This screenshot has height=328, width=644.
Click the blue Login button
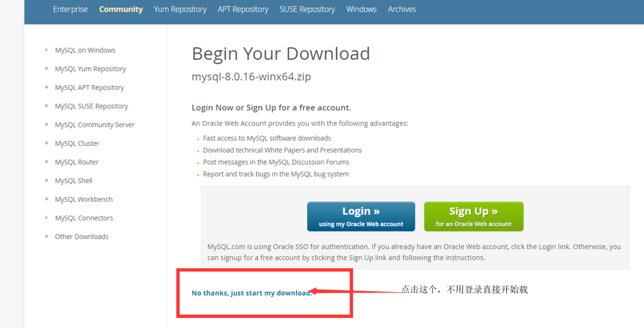tap(361, 216)
